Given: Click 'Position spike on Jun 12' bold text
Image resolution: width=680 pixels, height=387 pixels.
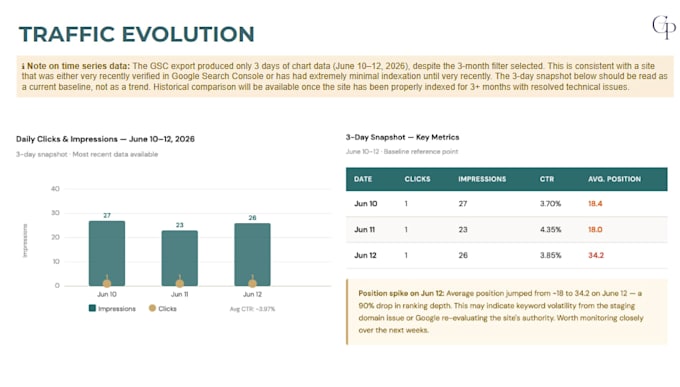Looking at the screenshot, I should pyautogui.click(x=401, y=293).
